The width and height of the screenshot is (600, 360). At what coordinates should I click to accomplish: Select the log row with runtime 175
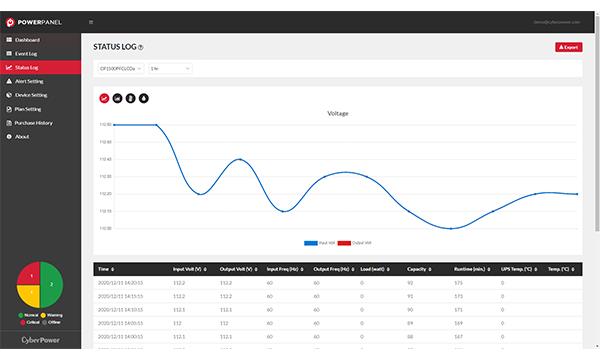click(338, 283)
